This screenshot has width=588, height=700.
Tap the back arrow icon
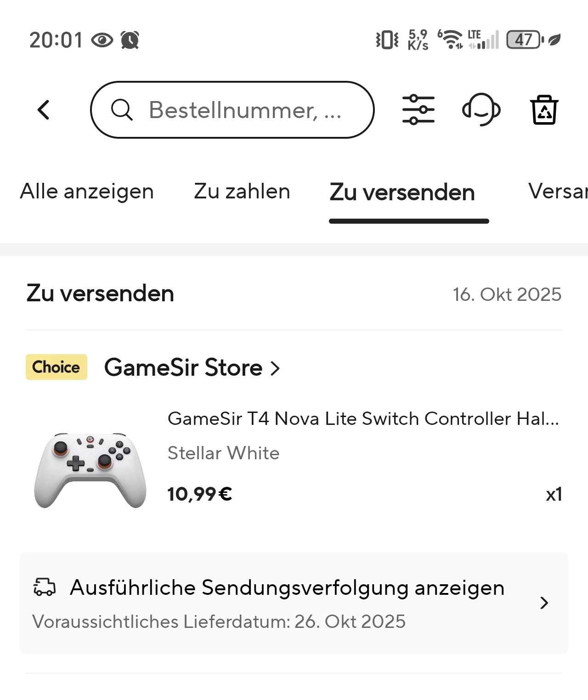44,110
